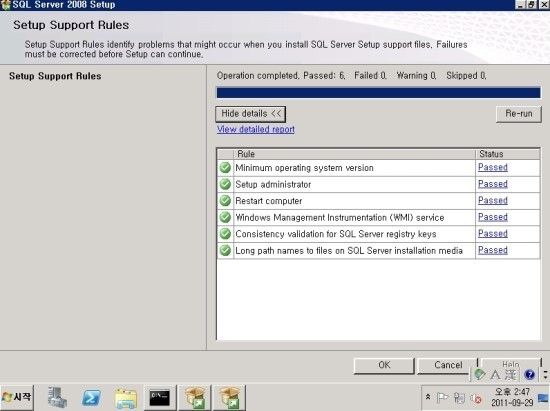Click the language bar help icon
Viewport: 550px width, 411px height.
(529, 375)
